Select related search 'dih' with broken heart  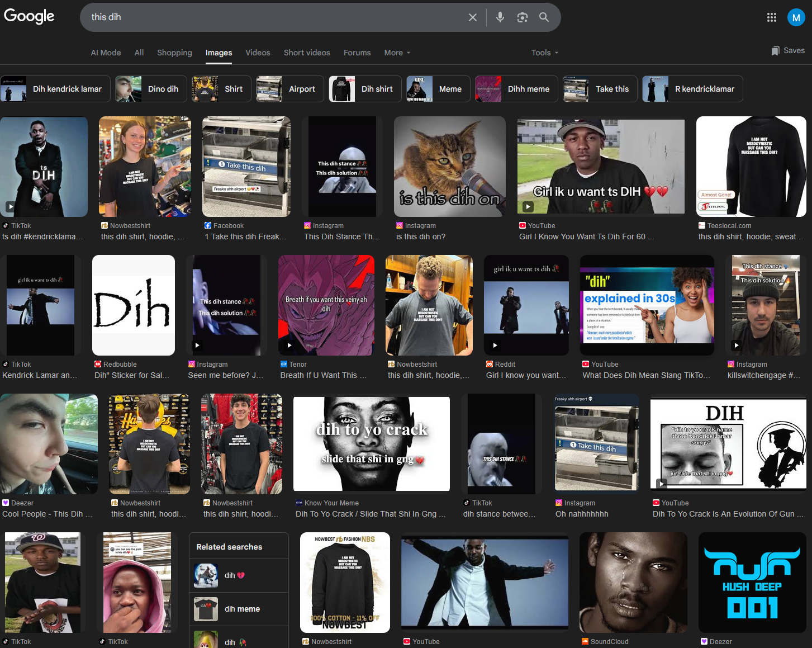tap(239, 575)
